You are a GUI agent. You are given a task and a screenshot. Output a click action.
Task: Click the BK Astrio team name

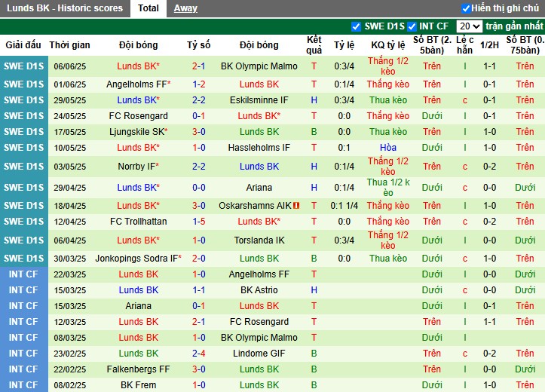coord(259,289)
